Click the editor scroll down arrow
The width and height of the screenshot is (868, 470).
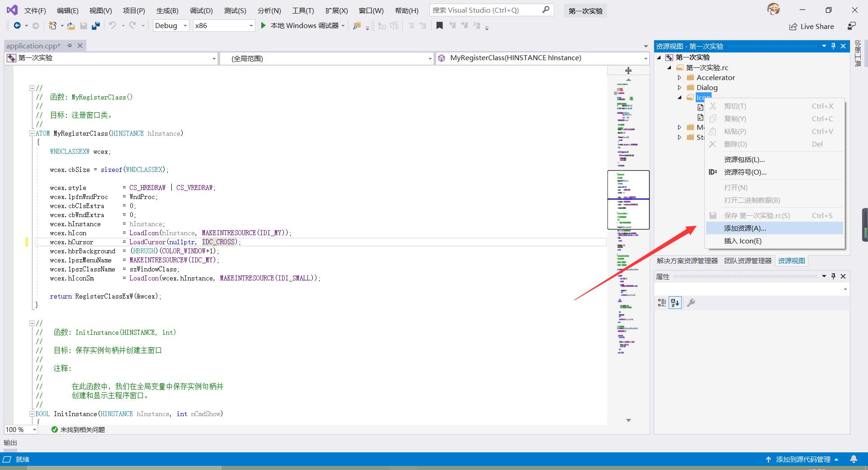click(628, 420)
